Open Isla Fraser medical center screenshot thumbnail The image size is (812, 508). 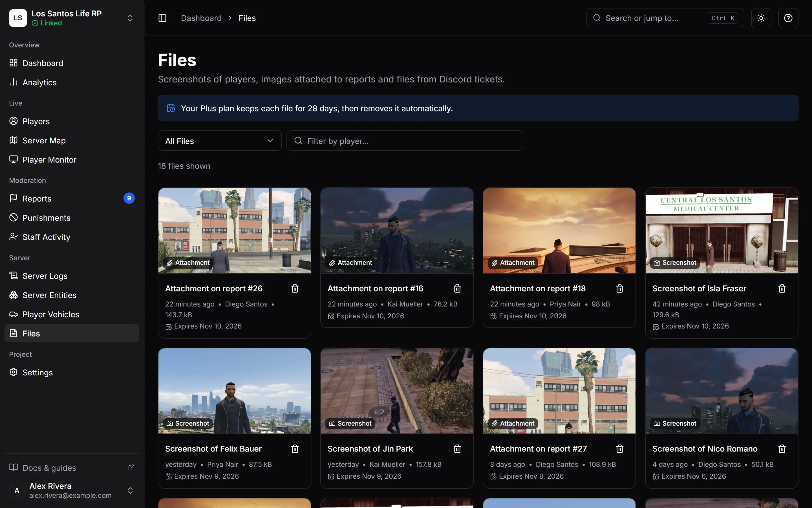pyautogui.click(x=722, y=231)
